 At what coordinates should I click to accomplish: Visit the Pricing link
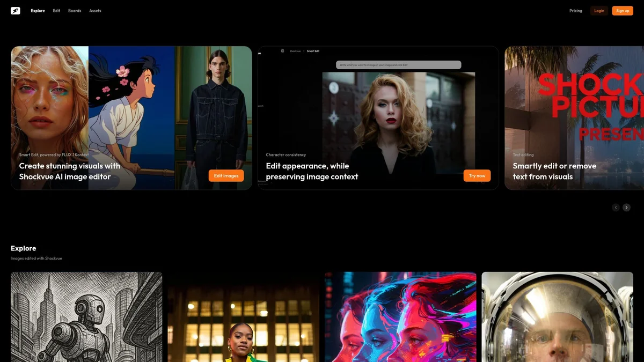(575, 11)
